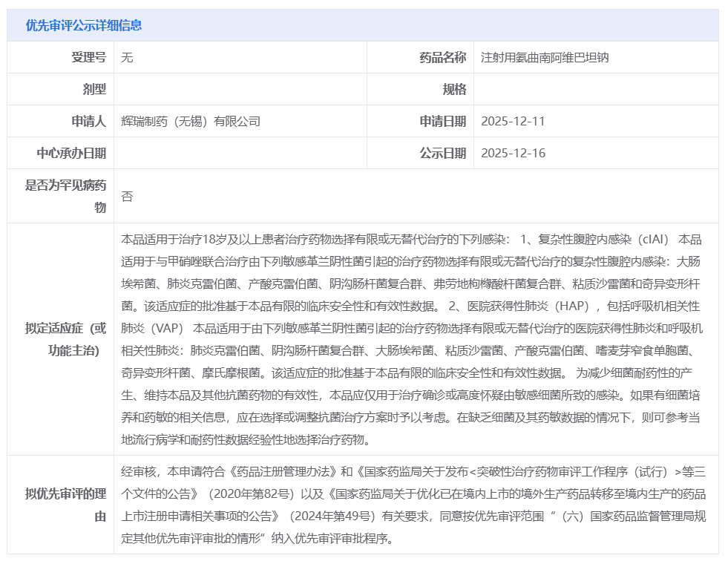This screenshot has height=561, width=728.
Task: Click the 拟优先审评的理由 label
Action: point(66,504)
